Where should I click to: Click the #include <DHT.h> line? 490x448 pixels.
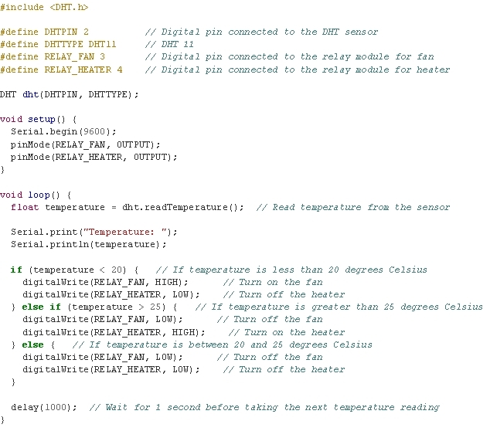(x=44, y=7)
